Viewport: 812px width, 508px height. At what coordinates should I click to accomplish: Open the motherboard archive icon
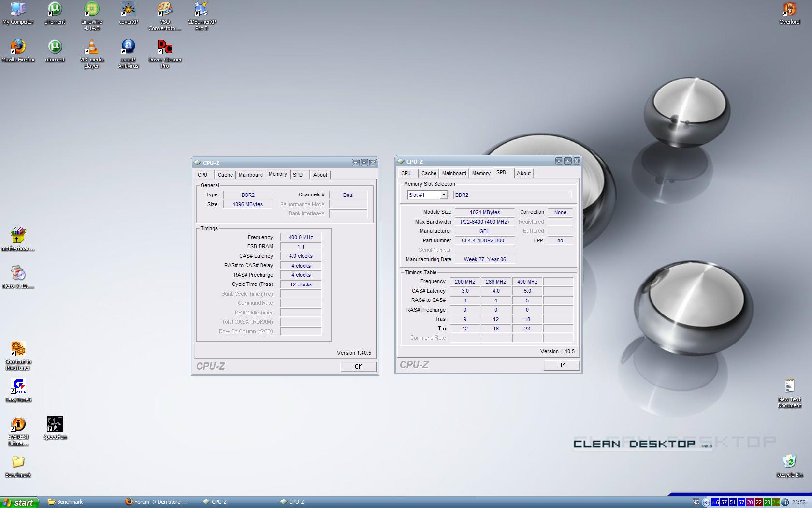click(x=18, y=239)
